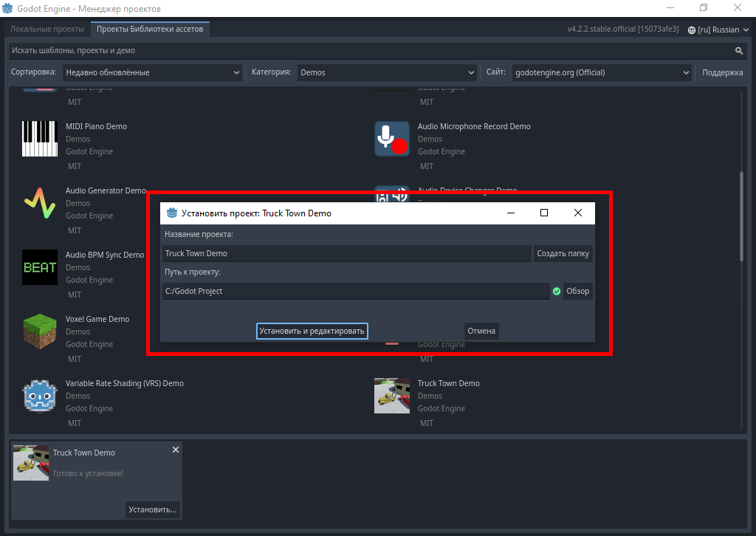The width and height of the screenshot is (756, 536).
Task: Expand the sorting dropdown 'Недавно обновлённые'
Action: click(x=152, y=72)
